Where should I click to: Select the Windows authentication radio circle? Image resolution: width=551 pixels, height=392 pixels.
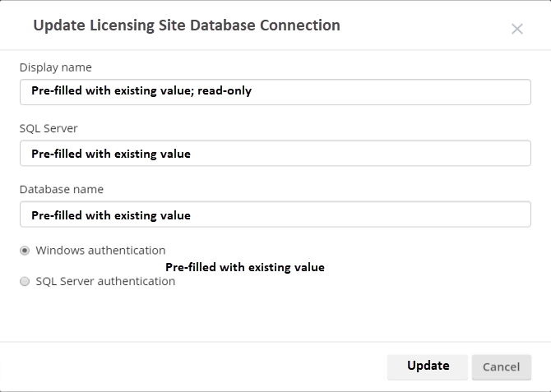click(25, 251)
